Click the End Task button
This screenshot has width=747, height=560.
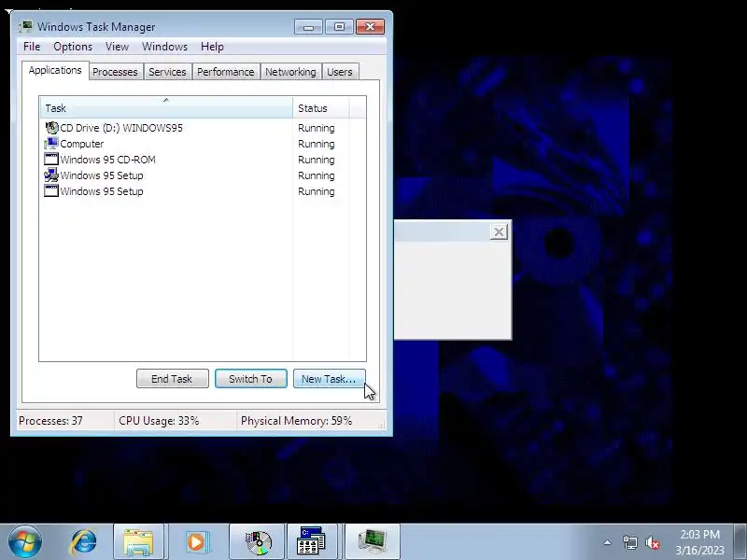pos(173,379)
